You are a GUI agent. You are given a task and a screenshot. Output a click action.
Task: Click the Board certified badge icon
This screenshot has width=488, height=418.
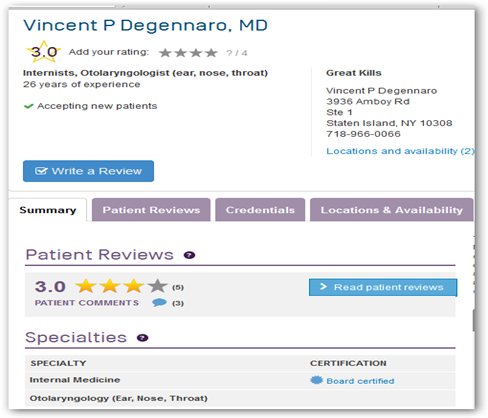(x=316, y=380)
